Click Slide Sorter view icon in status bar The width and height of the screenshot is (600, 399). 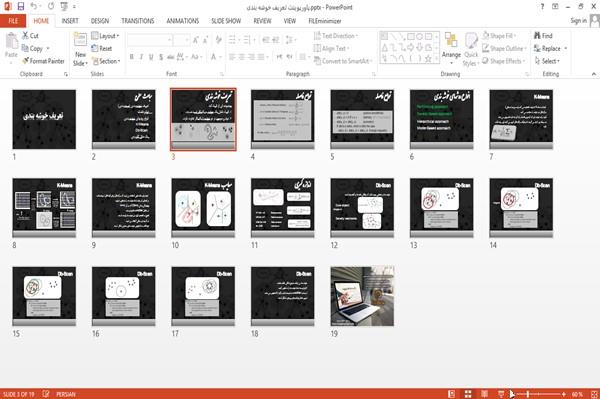point(468,394)
